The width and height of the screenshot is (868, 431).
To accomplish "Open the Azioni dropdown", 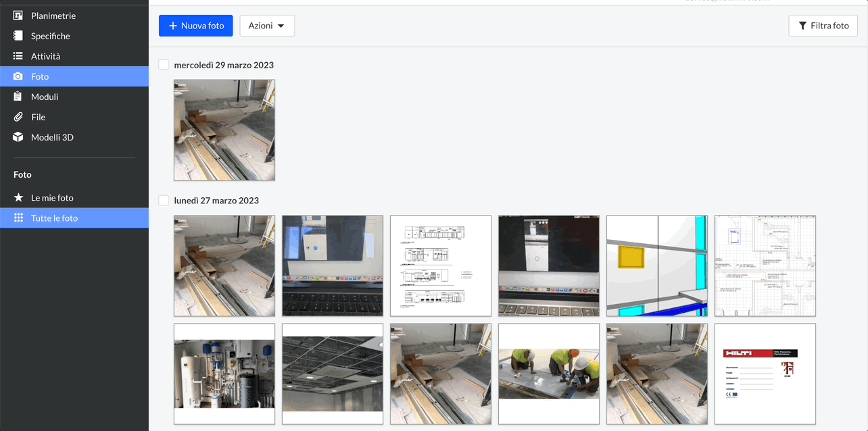I will coord(267,25).
